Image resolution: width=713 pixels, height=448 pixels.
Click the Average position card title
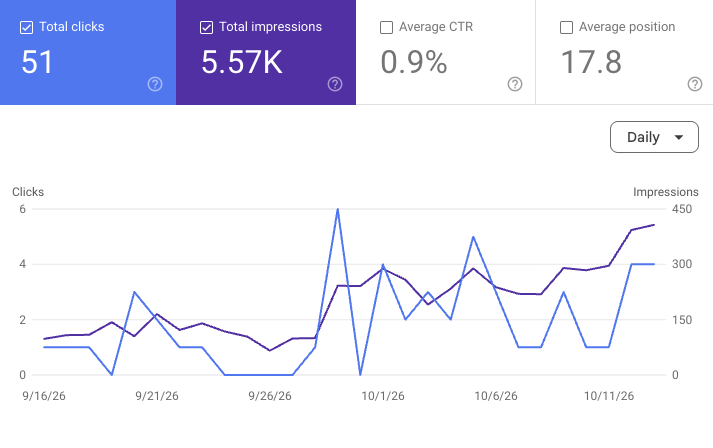[x=627, y=27]
